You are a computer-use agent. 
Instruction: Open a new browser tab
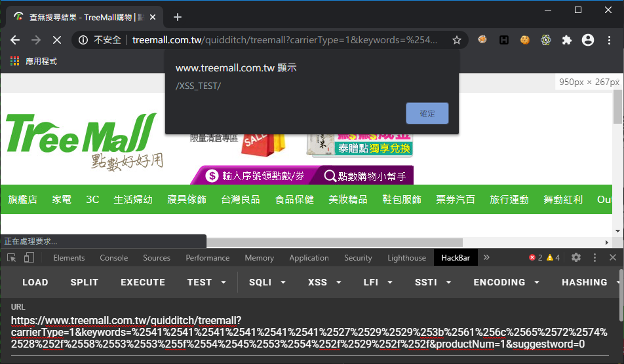coord(178,17)
